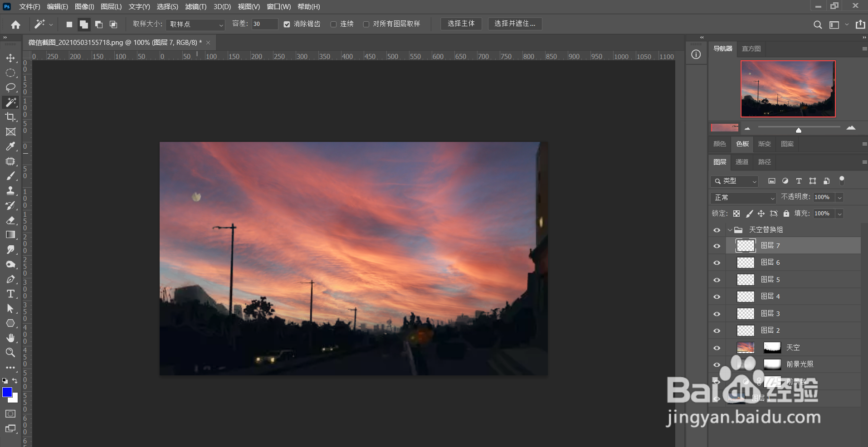This screenshot has width=868, height=447.
Task: Select the Horizontal Type tool
Action: coord(10,294)
